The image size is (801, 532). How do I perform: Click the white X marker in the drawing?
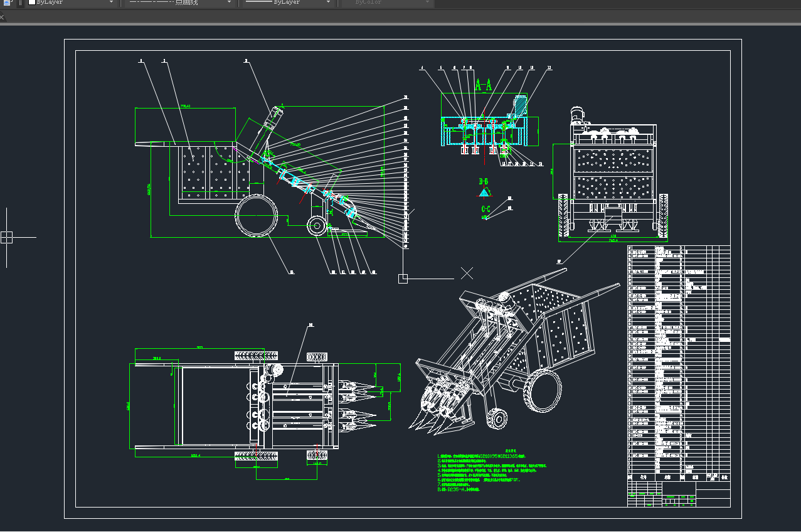point(467,273)
